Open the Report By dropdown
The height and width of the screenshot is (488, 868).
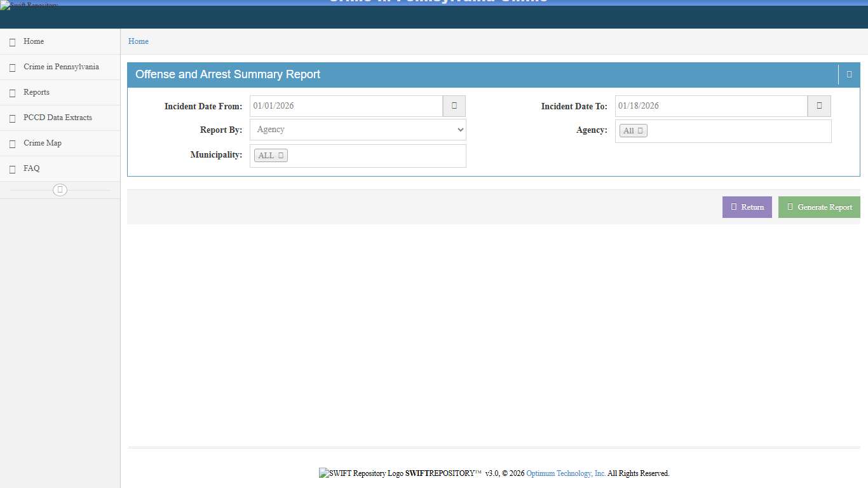358,130
